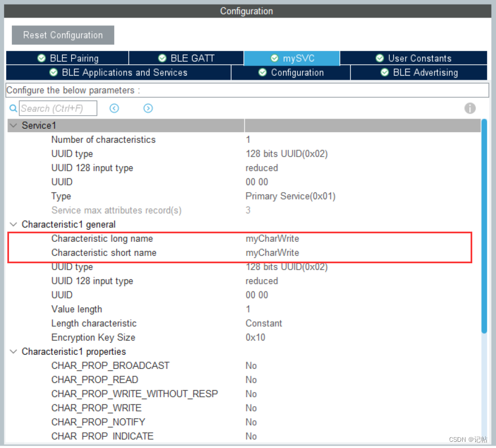496x448 pixels.
Task: Focus the Search (Ctrl+F) field
Action: click(58, 108)
